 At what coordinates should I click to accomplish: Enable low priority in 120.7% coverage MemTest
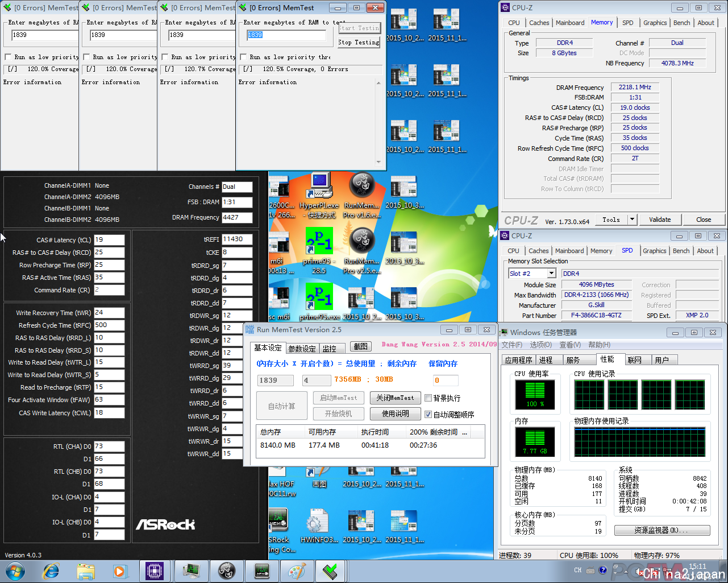[165, 57]
